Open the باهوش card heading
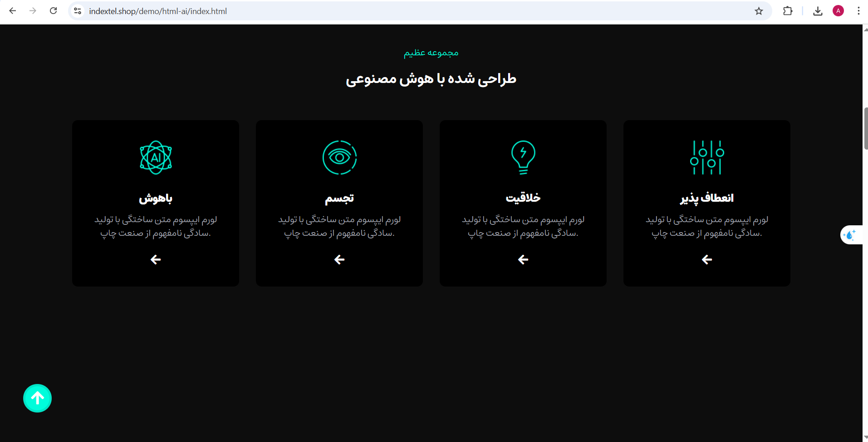The height and width of the screenshot is (442, 868). 156,198
